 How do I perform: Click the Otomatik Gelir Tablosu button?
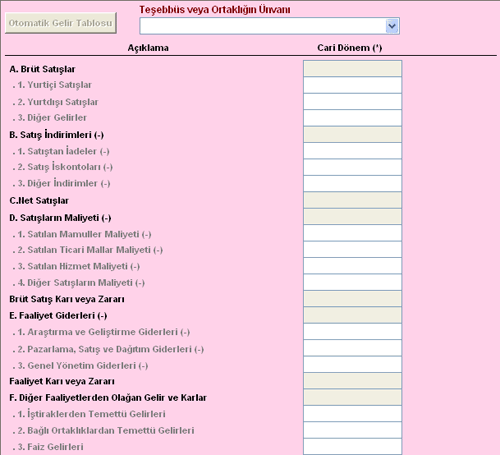click(x=61, y=23)
